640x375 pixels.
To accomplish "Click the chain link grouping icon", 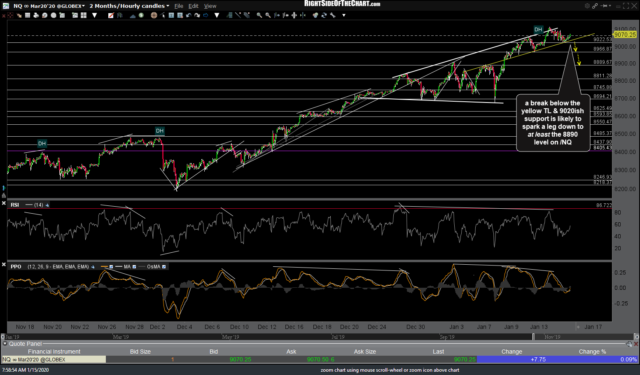I will click(x=596, y=6).
